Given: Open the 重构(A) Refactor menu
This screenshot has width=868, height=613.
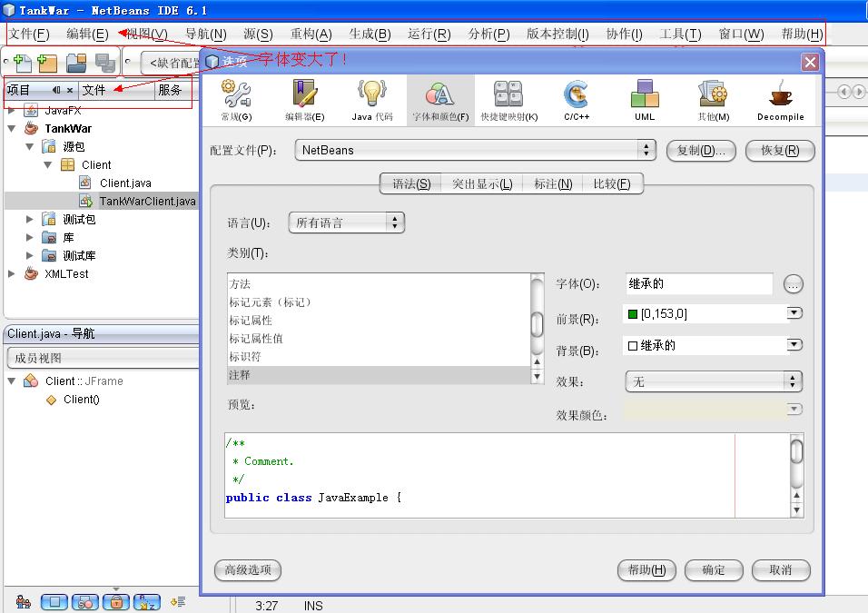Looking at the screenshot, I should [x=311, y=35].
